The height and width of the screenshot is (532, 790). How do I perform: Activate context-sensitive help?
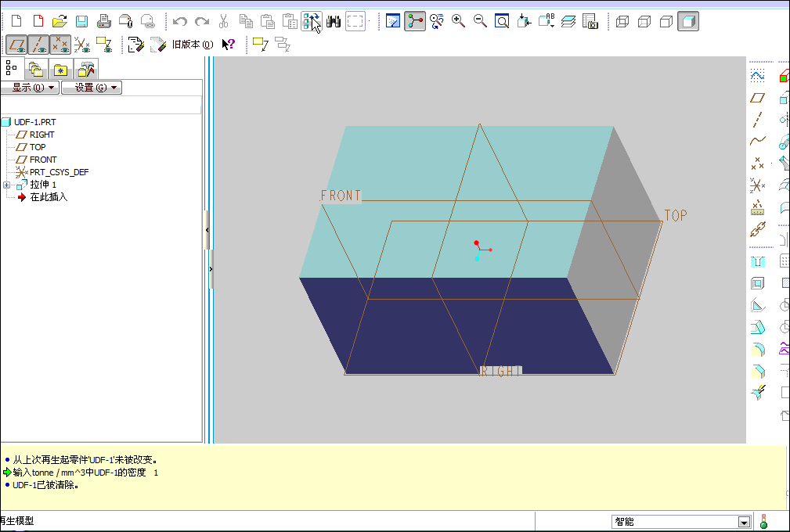[229, 45]
